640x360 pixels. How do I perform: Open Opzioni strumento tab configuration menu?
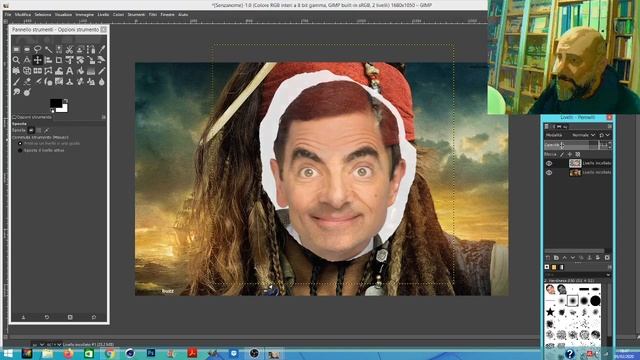(103, 117)
